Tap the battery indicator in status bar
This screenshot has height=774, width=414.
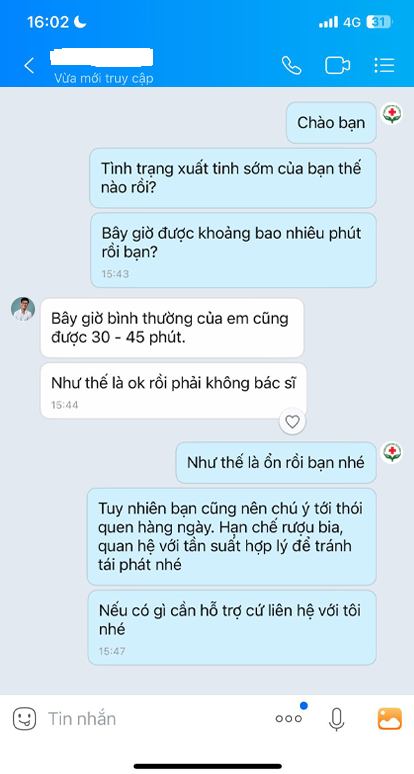379,22
